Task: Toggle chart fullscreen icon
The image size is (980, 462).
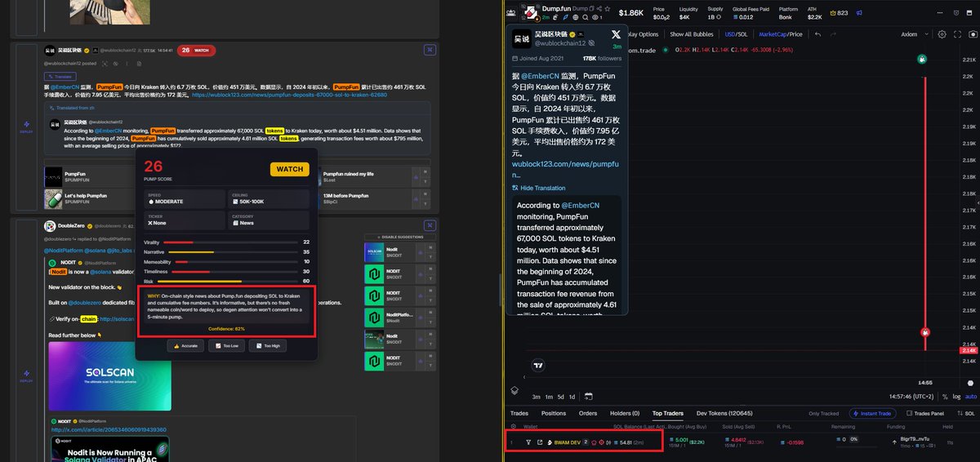Action: point(956,34)
